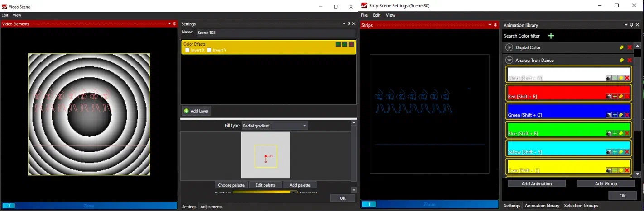Click the radial gradient center preview
This screenshot has height=211, width=644.
pos(266,156)
